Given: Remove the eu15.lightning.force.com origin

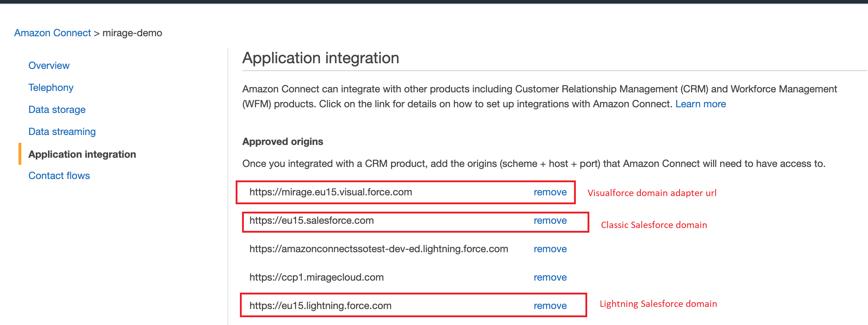Looking at the screenshot, I should click(550, 306).
